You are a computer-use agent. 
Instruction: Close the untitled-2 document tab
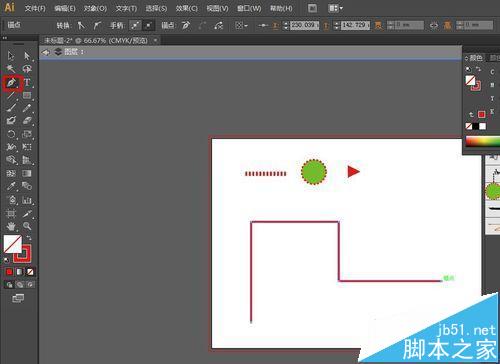coord(155,40)
